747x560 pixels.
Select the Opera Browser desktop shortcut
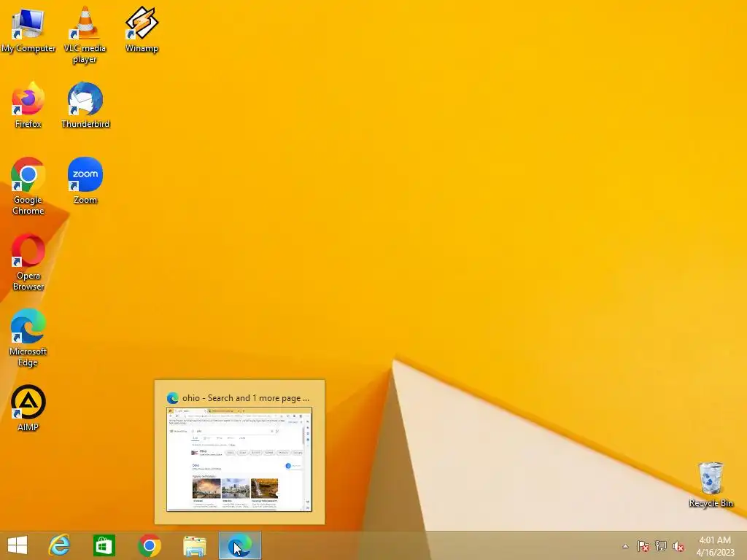tap(28, 262)
